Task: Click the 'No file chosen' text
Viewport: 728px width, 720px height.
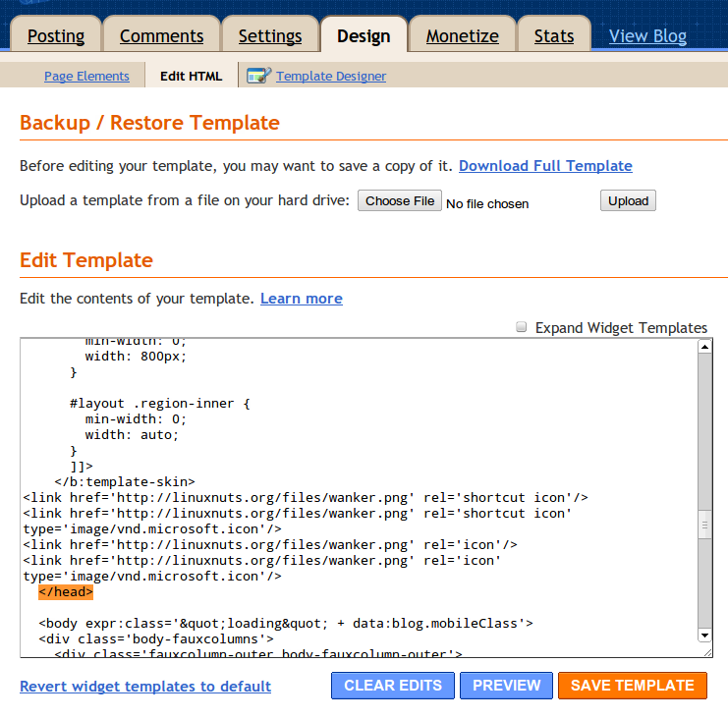Action: 487,203
